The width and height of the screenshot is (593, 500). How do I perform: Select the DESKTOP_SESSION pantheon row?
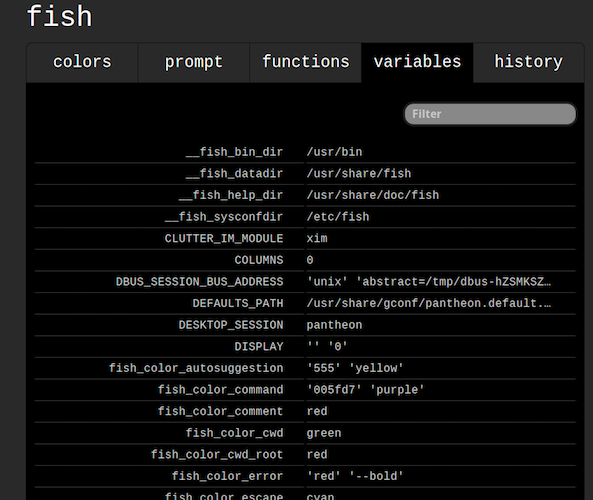tap(305, 325)
